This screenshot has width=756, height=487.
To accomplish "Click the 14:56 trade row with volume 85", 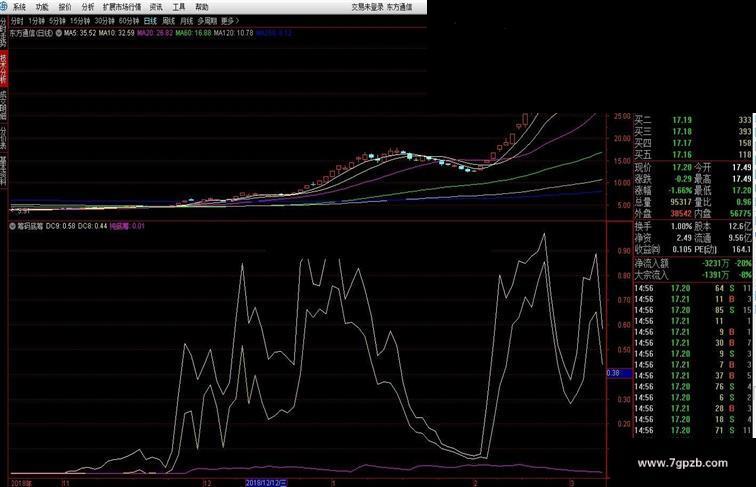I will pos(693,310).
